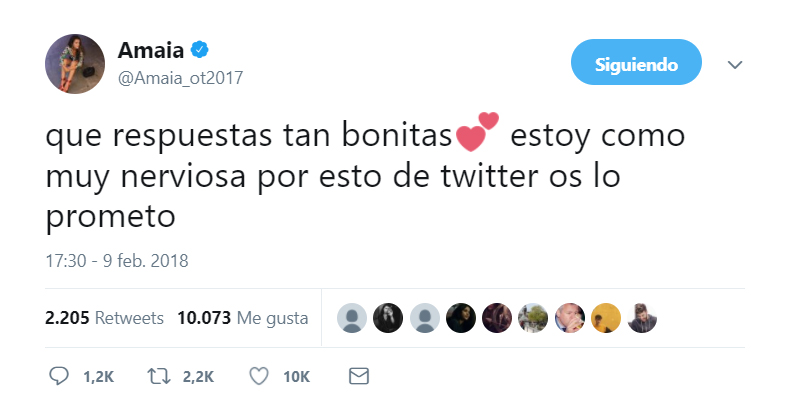View the 10.073 Me gusta list
The width and height of the screenshot is (791, 419).
242,318
